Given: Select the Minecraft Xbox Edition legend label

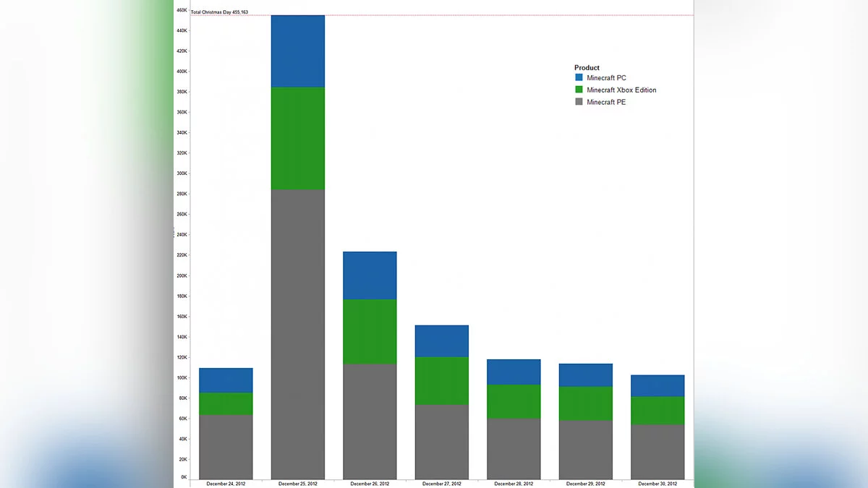Looking at the screenshot, I should [621, 90].
